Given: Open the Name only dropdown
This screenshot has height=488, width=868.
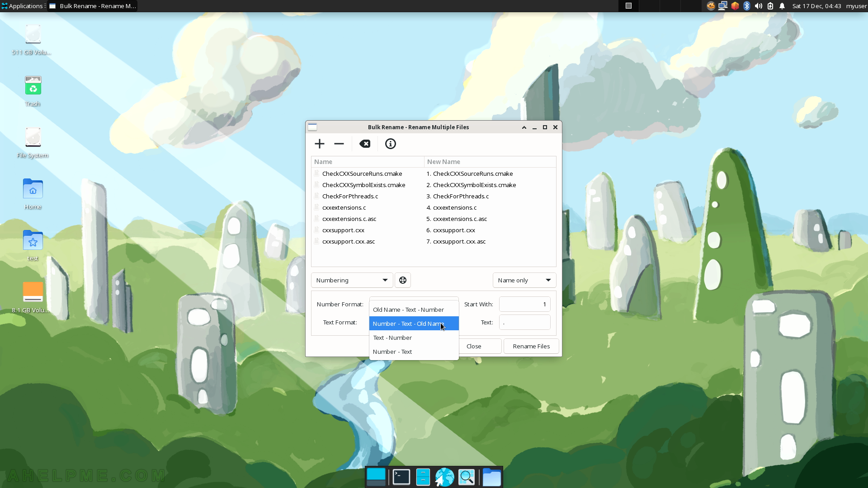Looking at the screenshot, I should (524, 280).
